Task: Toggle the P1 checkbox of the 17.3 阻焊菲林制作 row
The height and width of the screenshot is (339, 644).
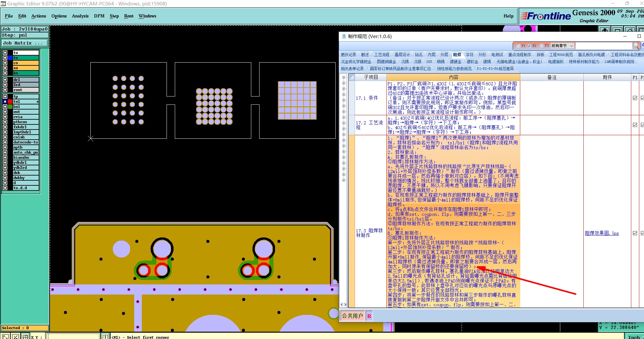Action: click(635, 233)
